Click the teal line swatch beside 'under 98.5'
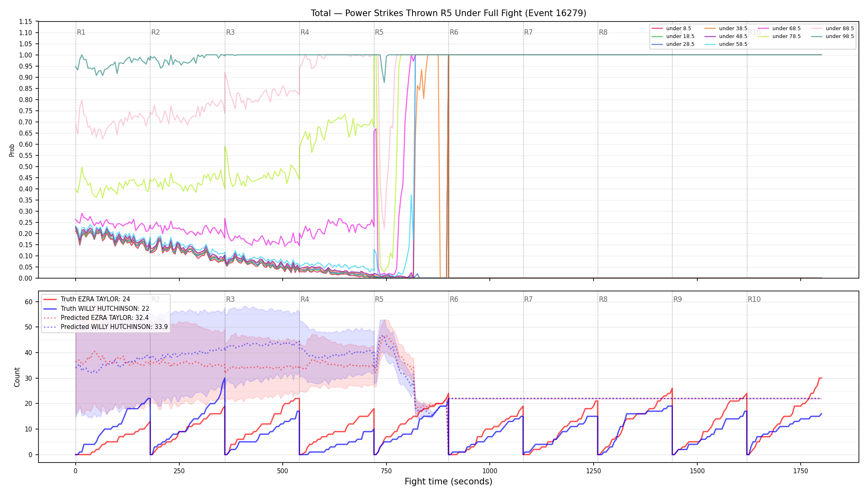 coord(817,36)
